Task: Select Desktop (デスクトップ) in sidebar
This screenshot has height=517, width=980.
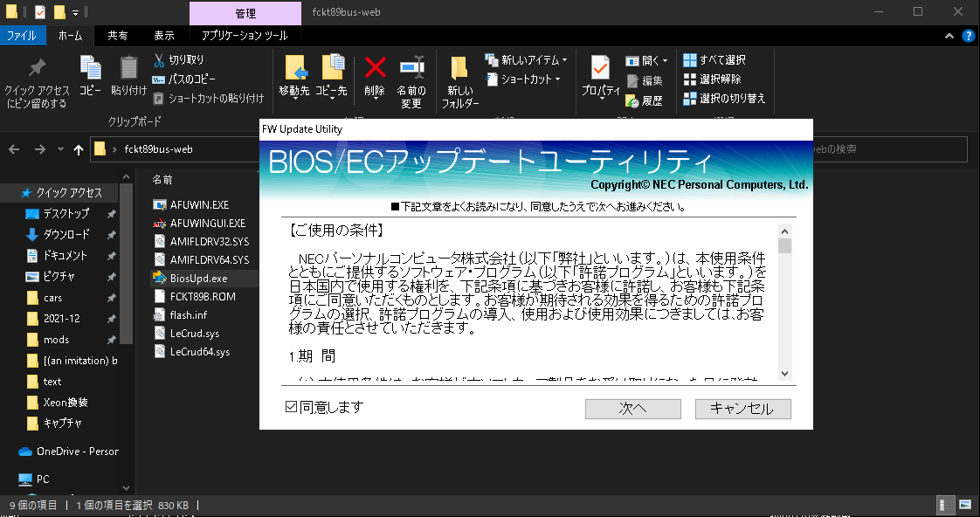Action: (x=66, y=214)
